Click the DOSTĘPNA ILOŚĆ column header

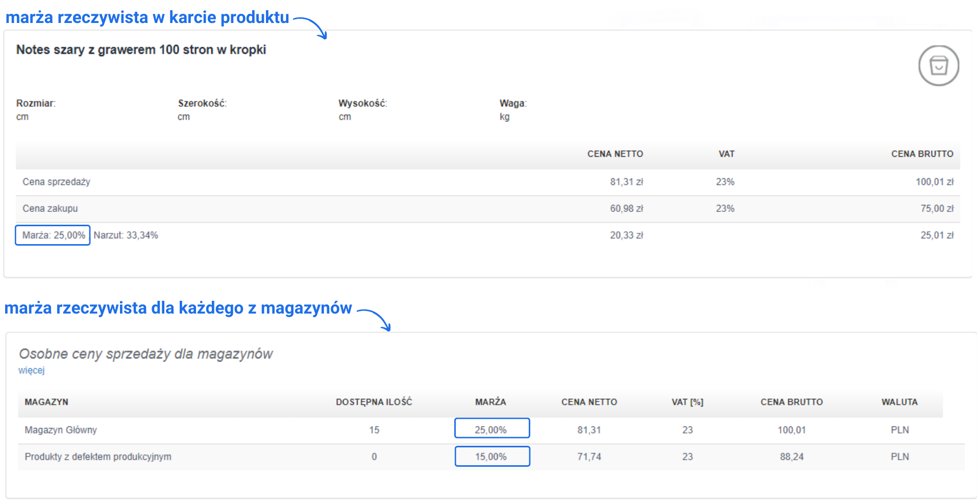[374, 402]
